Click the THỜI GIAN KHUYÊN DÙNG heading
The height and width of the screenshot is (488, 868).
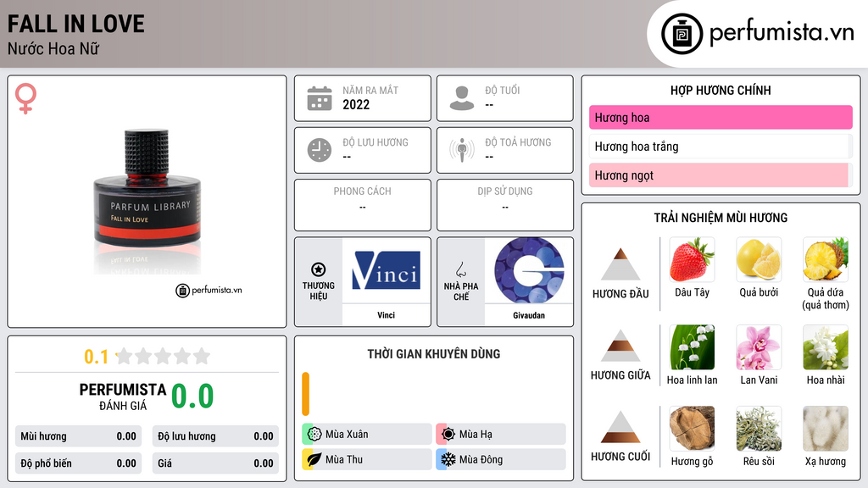point(434,354)
